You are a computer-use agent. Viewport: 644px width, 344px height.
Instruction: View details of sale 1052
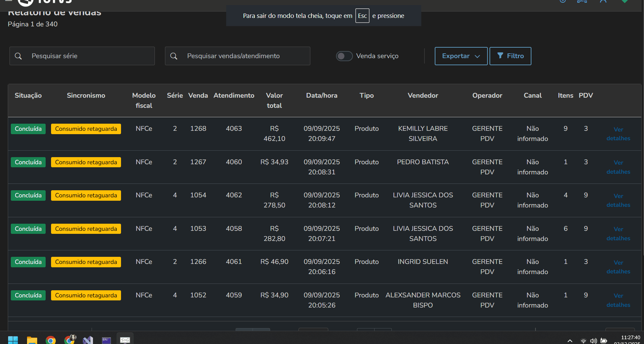coord(618,300)
